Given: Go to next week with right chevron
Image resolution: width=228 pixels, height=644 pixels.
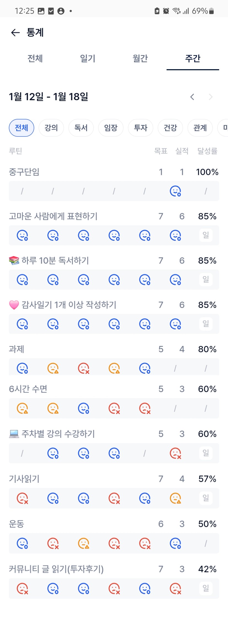Looking at the screenshot, I should [211, 97].
